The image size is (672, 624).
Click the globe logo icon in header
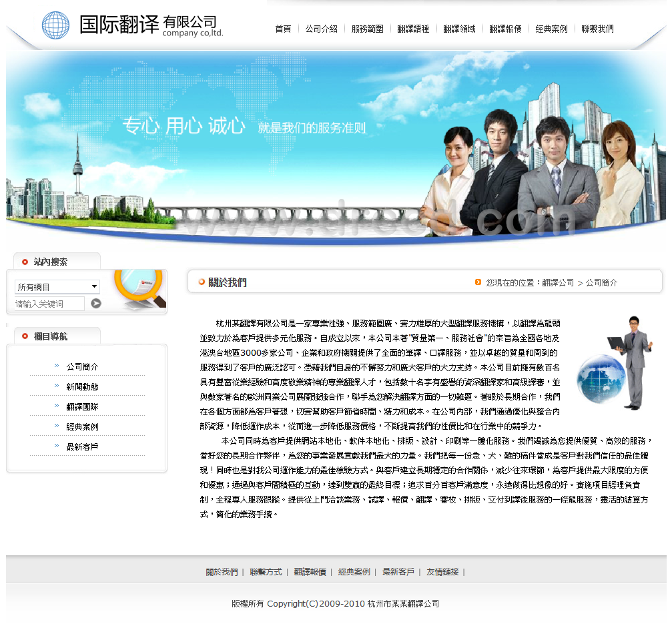(x=55, y=25)
